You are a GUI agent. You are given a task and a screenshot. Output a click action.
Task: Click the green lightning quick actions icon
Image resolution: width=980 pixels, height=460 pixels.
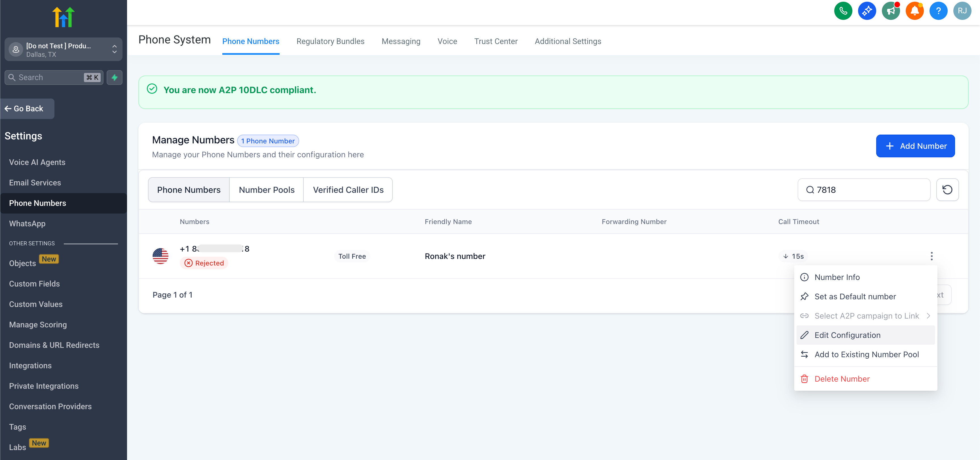[114, 77]
